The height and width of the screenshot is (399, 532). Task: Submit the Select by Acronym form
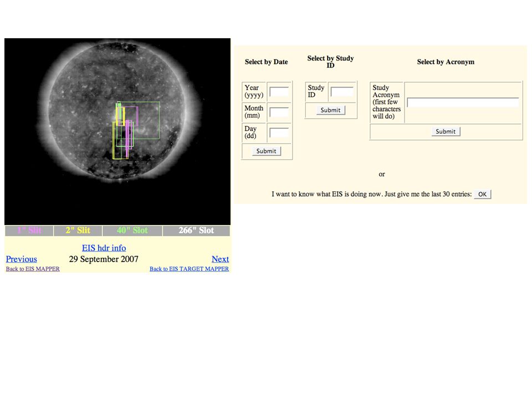pyautogui.click(x=446, y=131)
